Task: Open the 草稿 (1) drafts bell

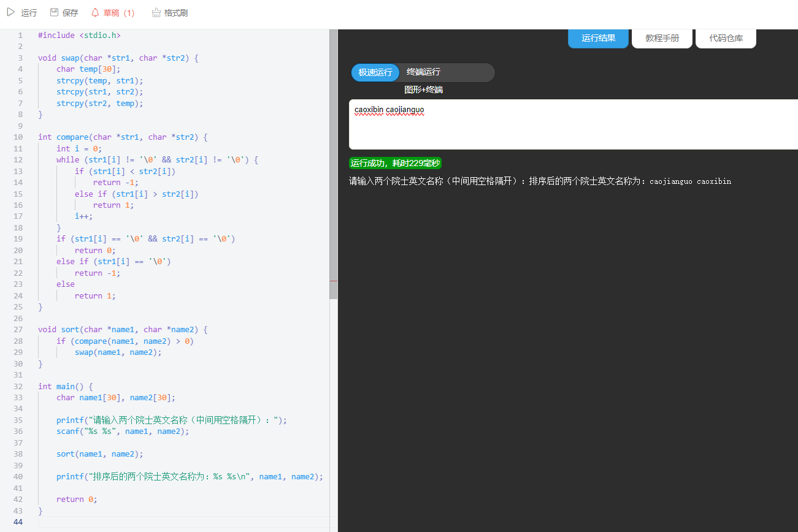Action: tap(95, 12)
